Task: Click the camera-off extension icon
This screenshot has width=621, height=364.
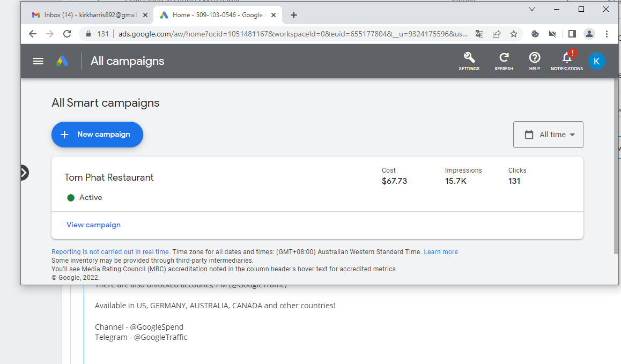Action: click(x=552, y=34)
